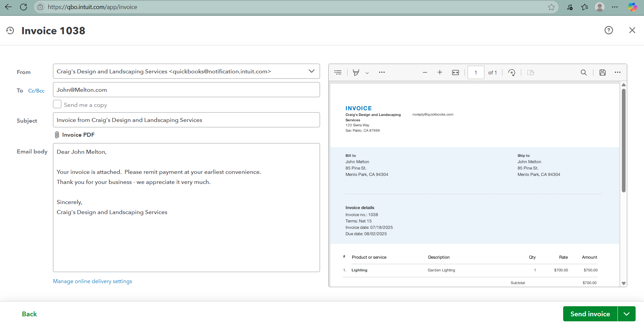The width and height of the screenshot is (644, 326).
Task: Go back with the browser back arrow
Action: point(8,7)
